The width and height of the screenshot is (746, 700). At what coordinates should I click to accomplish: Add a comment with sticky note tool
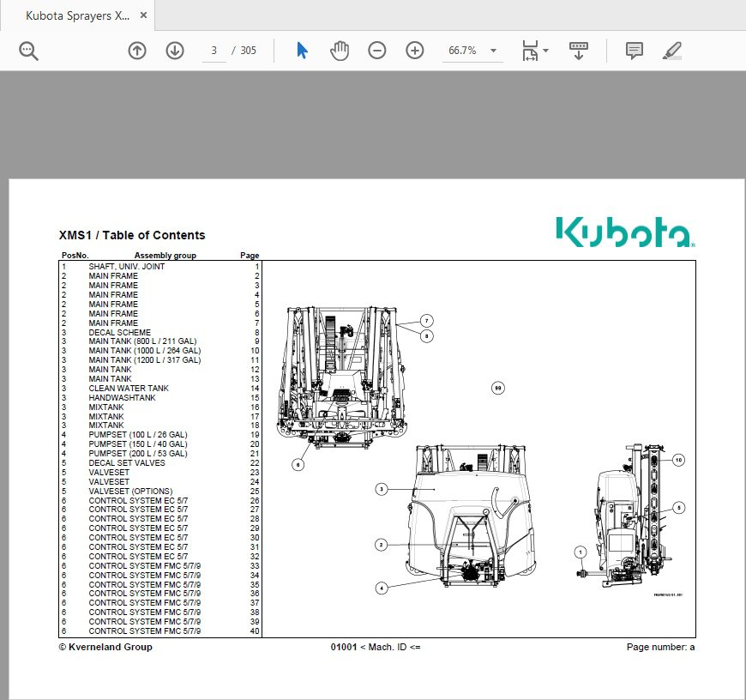pyautogui.click(x=635, y=51)
